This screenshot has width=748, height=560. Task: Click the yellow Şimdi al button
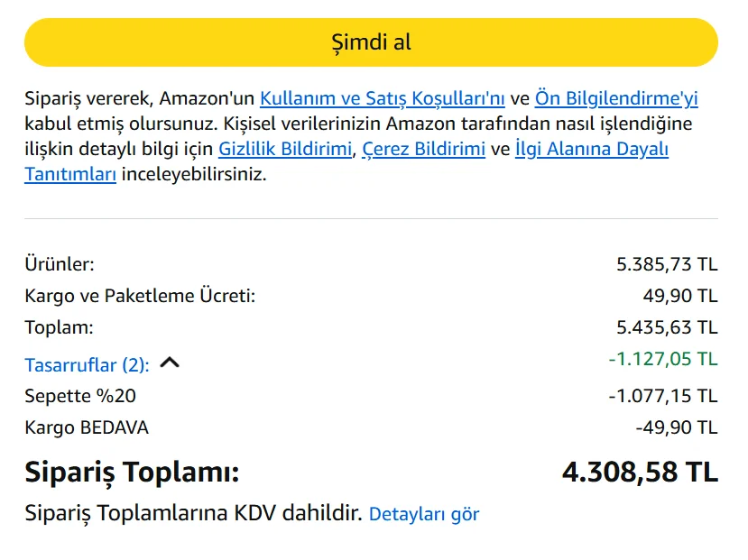[371, 42]
